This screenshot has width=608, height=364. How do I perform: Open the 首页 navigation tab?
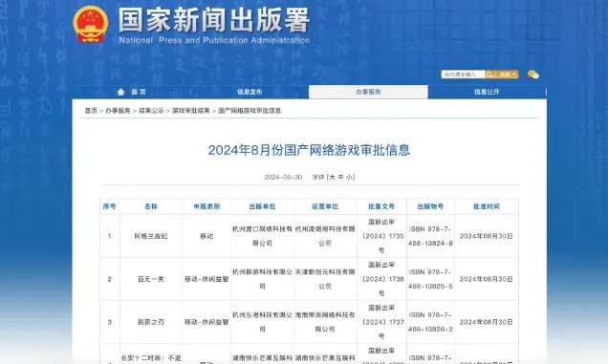click(132, 92)
